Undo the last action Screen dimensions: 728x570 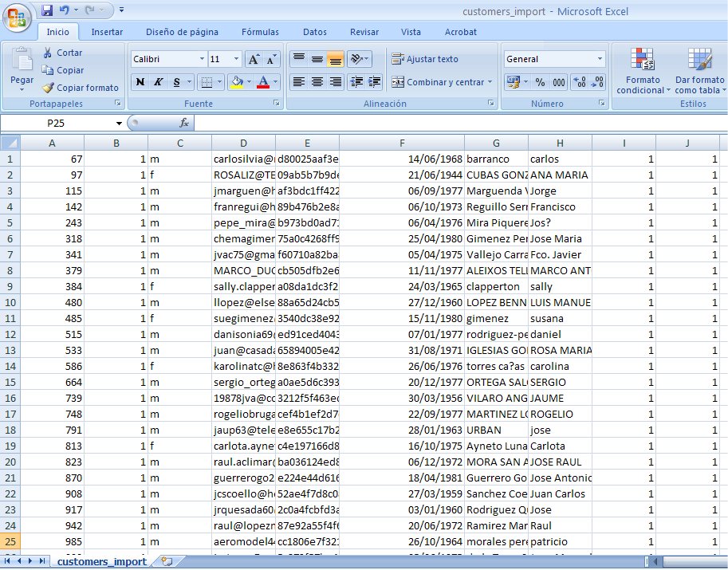click(65, 10)
